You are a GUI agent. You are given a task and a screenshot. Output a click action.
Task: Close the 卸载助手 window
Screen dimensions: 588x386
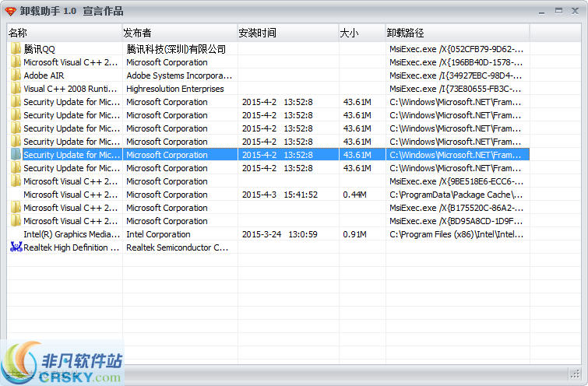click(575, 11)
